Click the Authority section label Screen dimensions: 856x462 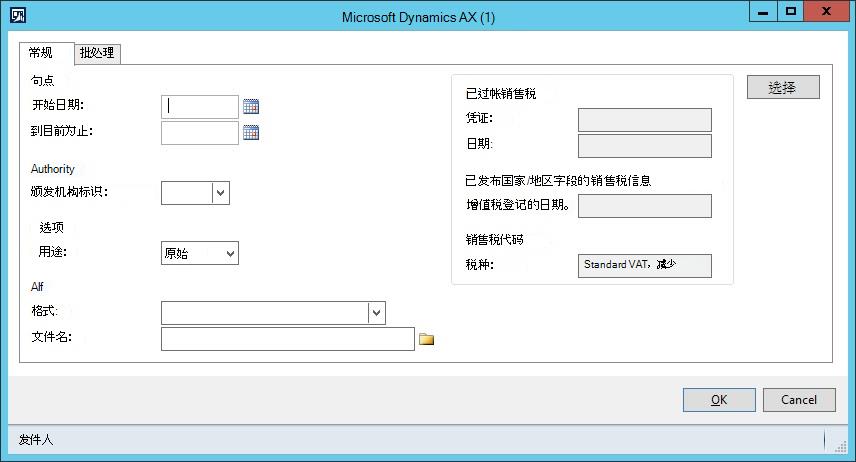pos(52,169)
